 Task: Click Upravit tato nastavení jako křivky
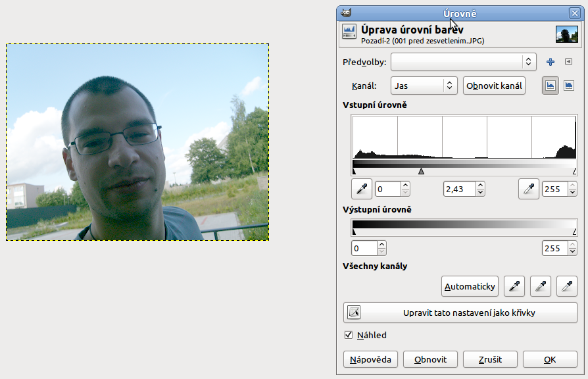pos(460,313)
